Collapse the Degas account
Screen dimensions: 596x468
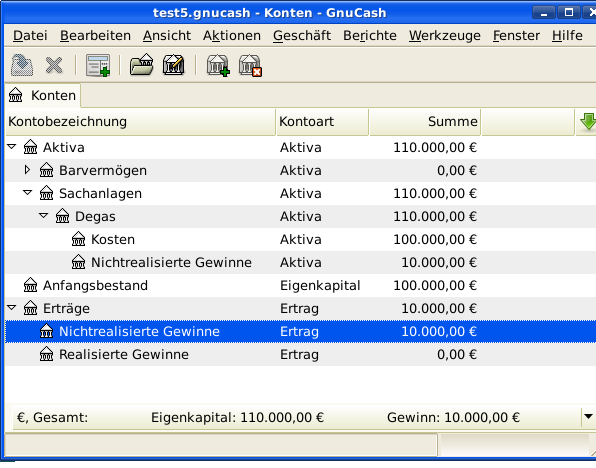coord(44,216)
